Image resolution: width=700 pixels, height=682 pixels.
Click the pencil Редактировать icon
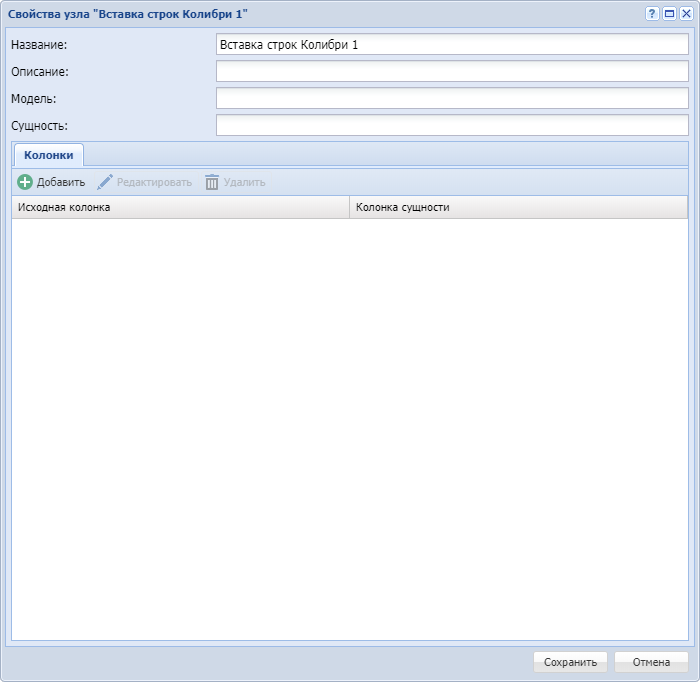105,182
